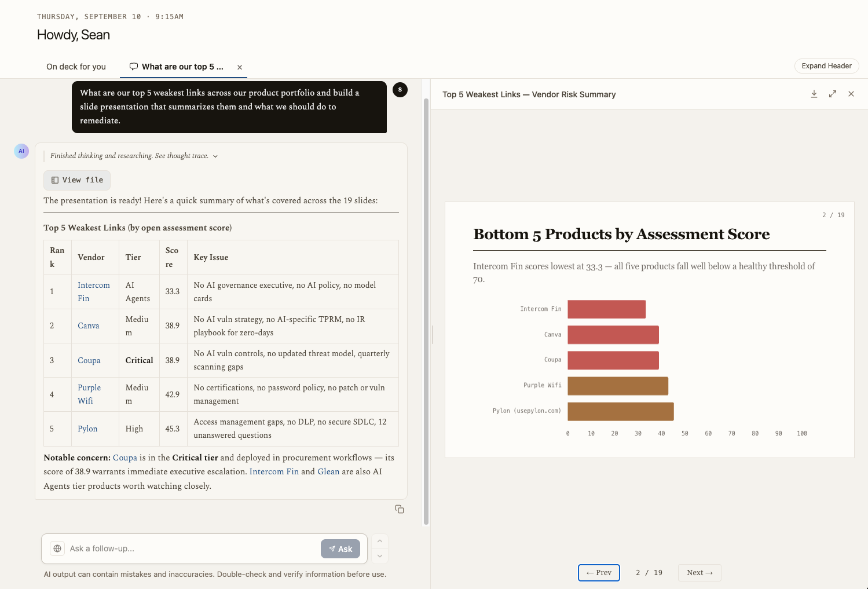Open the Intercom Fin vendor link in table
The image size is (868, 589).
[x=94, y=292]
